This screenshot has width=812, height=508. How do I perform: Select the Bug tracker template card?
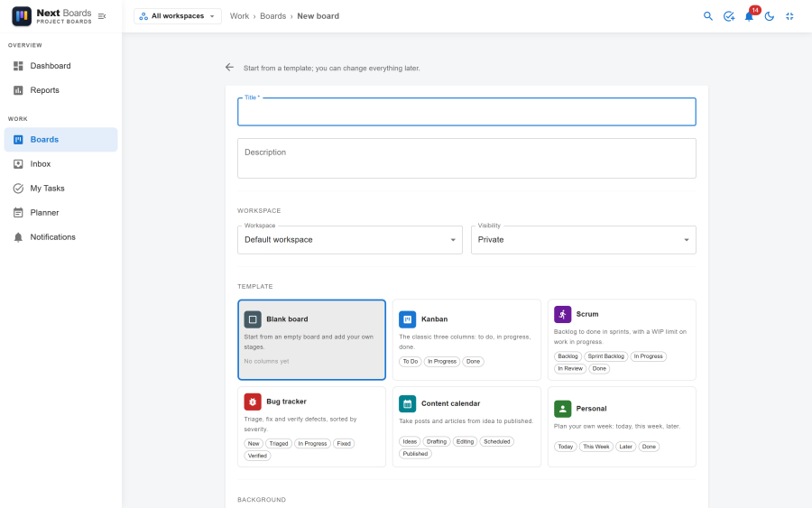click(312, 427)
